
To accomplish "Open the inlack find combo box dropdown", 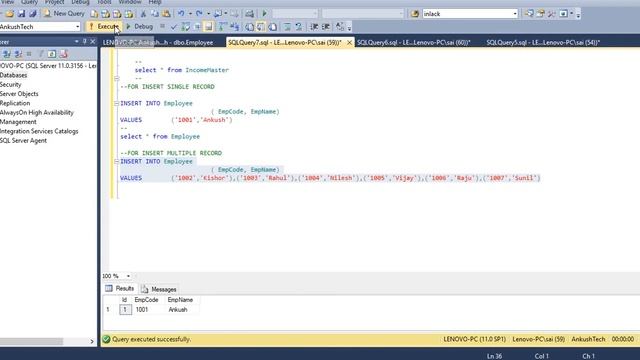I will [515, 14].
